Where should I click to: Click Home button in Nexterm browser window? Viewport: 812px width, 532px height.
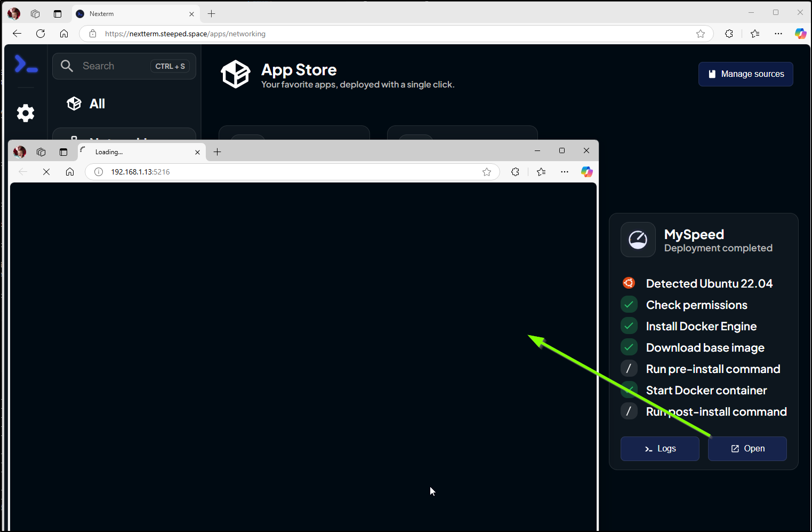pyautogui.click(x=64, y=34)
